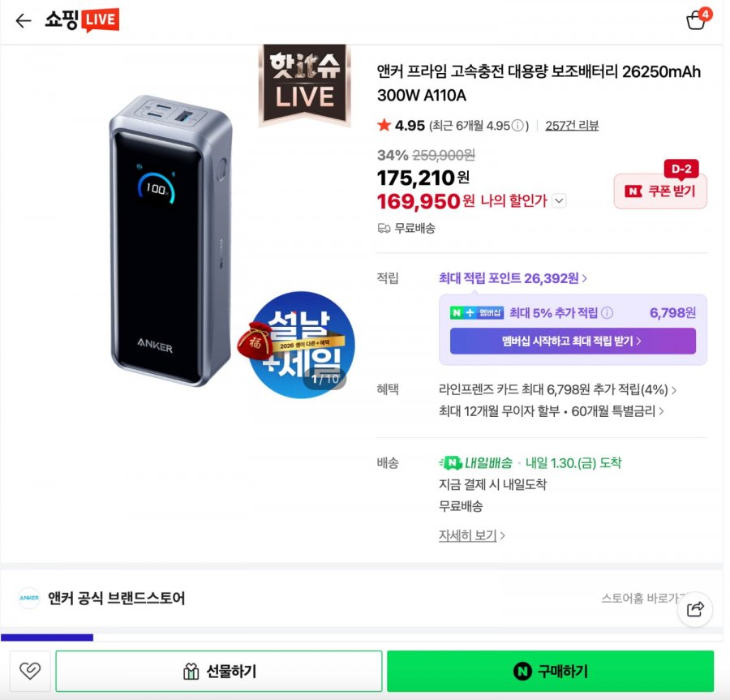The image size is (730, 700).
Task: Toggle the wishlist heart icon
Action: click(30, 671)
